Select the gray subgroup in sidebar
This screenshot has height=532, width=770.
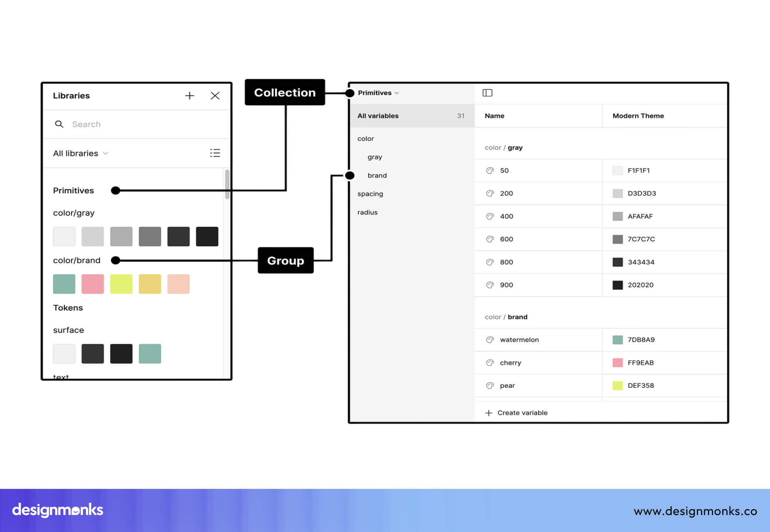pyautogui.click(x=375, y=157)
